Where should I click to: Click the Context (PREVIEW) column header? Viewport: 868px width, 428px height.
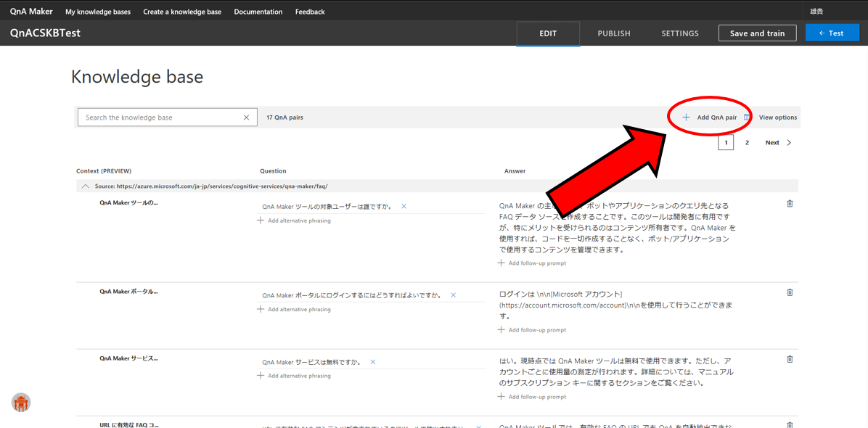tap(104, 171)
